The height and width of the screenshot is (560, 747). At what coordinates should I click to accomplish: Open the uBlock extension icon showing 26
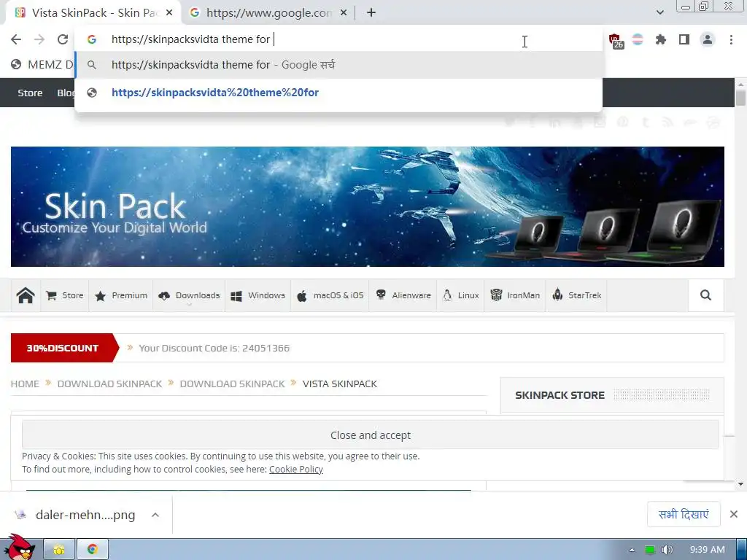click(616, 41)
